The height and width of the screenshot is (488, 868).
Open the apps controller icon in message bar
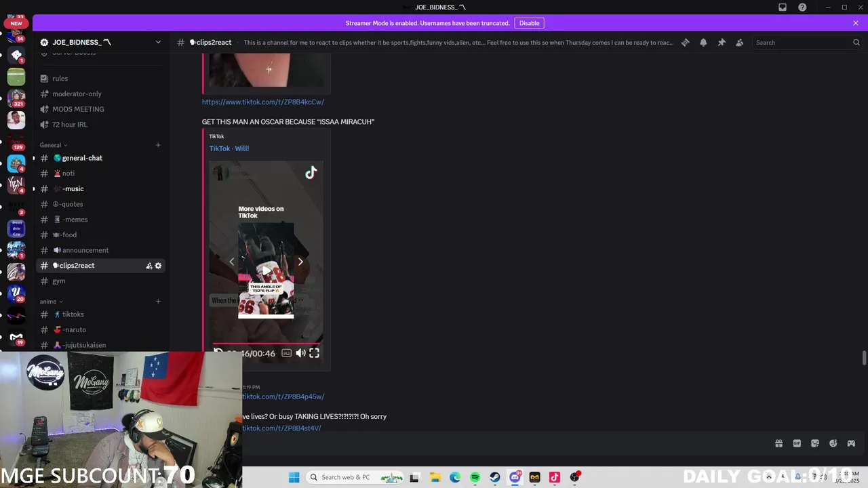pos(851,443)
